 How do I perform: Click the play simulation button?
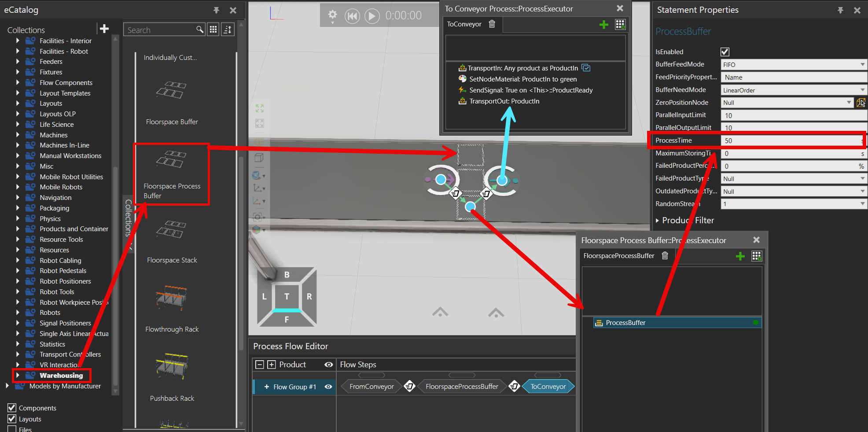pyautogui.click(x=372, y=16)
